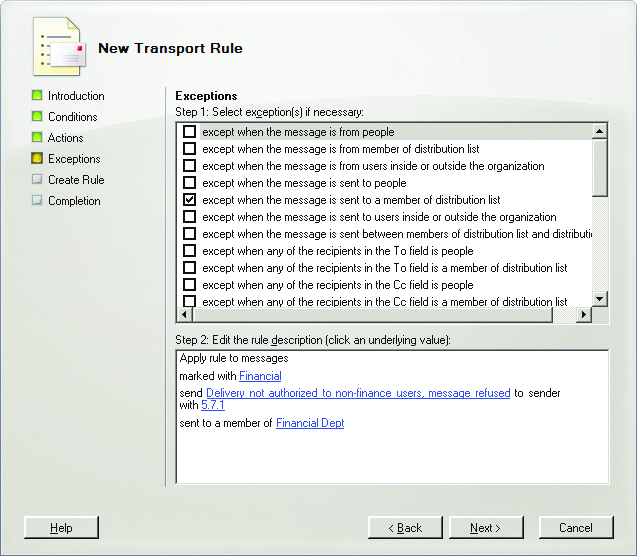
Task: Click the green Actions step indicator
Action: coord(37,138)
